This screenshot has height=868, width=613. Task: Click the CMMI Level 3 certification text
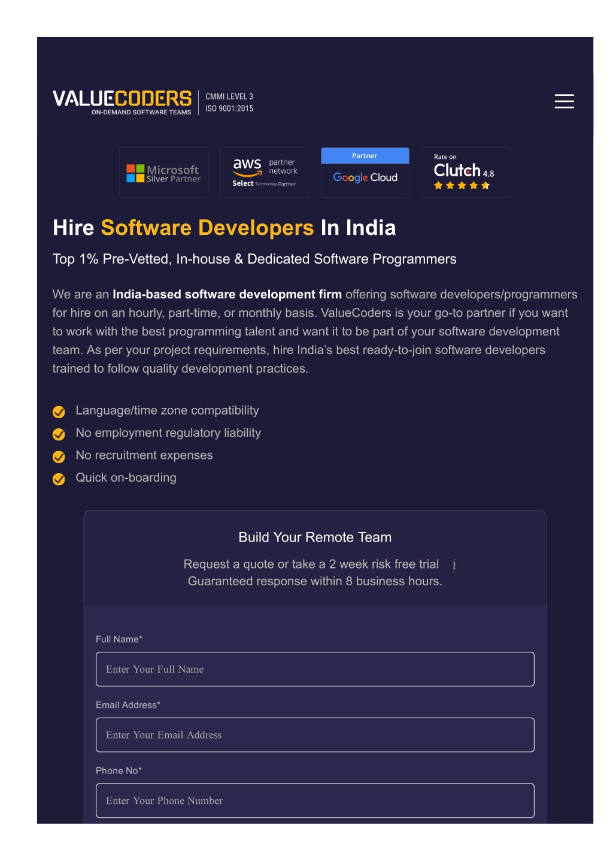click(229, 96)
